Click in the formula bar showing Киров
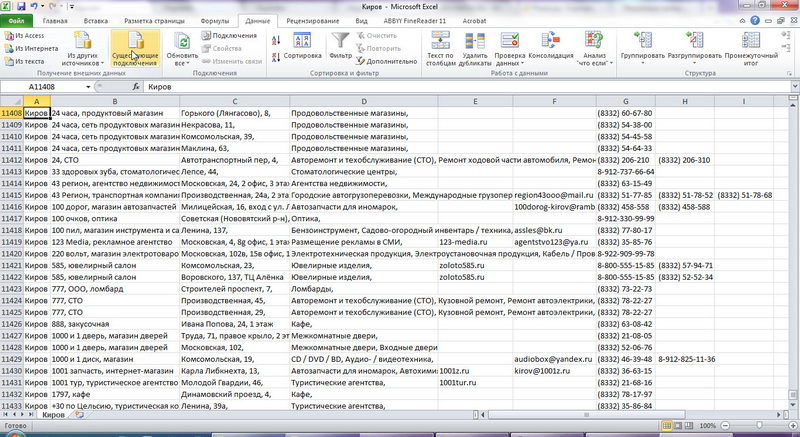Viewport: 800px width, 437px height. click(467, 87)
